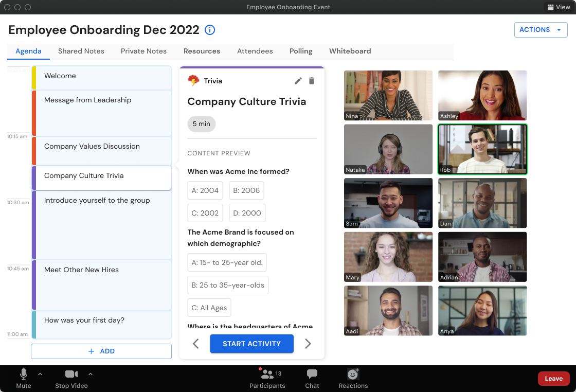Screen dimensions: 576x392
Task: Select answer option C: All Ages
Action: 209,307
